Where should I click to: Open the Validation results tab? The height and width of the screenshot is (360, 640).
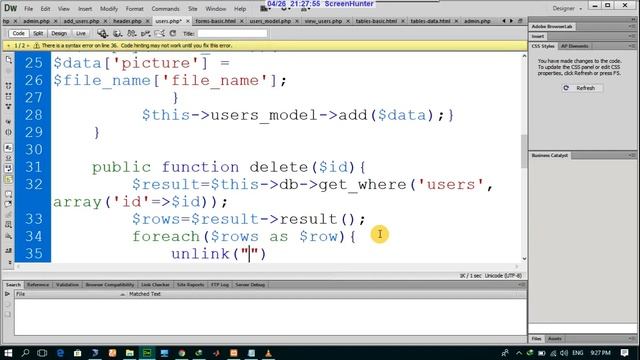pos(67,285)
